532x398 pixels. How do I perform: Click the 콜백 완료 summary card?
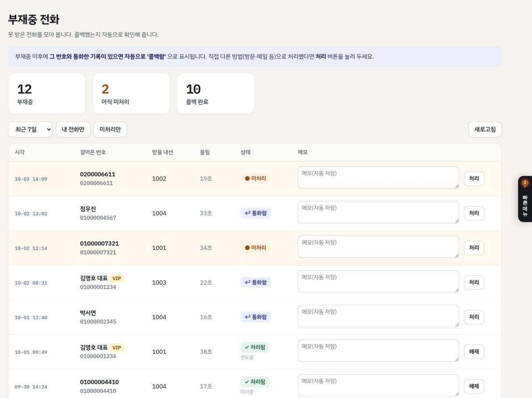click(216, 94)
